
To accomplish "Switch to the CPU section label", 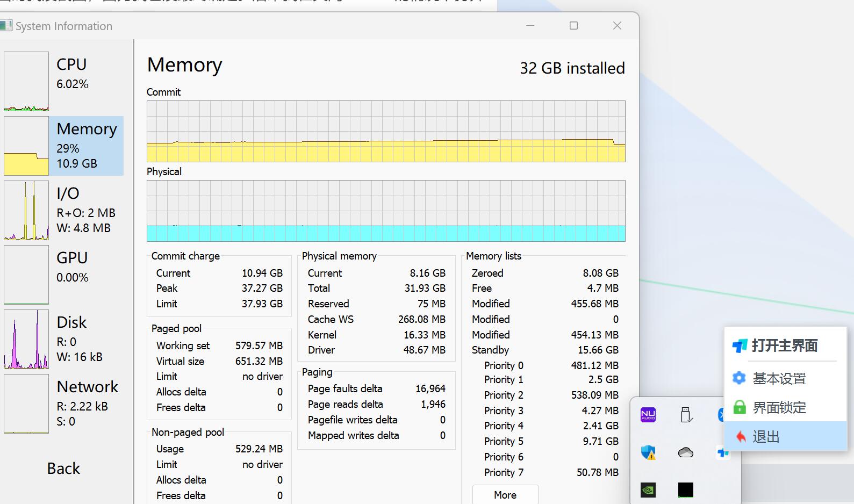I will [71, 64].
